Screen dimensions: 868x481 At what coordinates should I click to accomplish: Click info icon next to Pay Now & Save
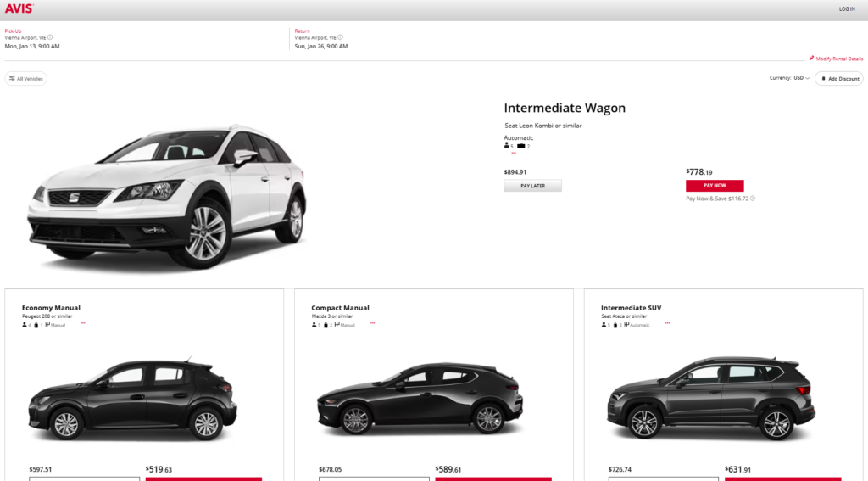coord(752,199)
